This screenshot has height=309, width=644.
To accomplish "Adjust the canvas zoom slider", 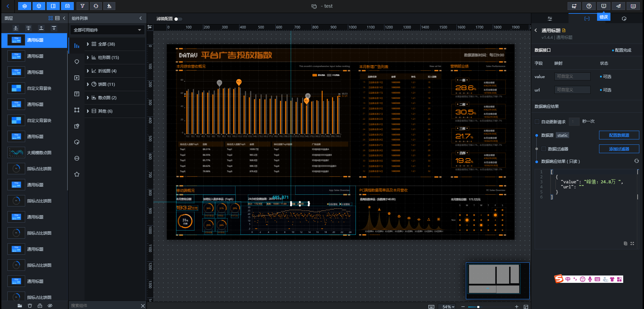I will pos(478,307).
